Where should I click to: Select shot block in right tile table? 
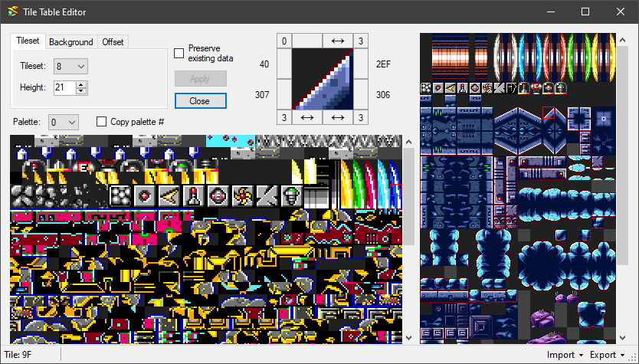click(438, 88)
